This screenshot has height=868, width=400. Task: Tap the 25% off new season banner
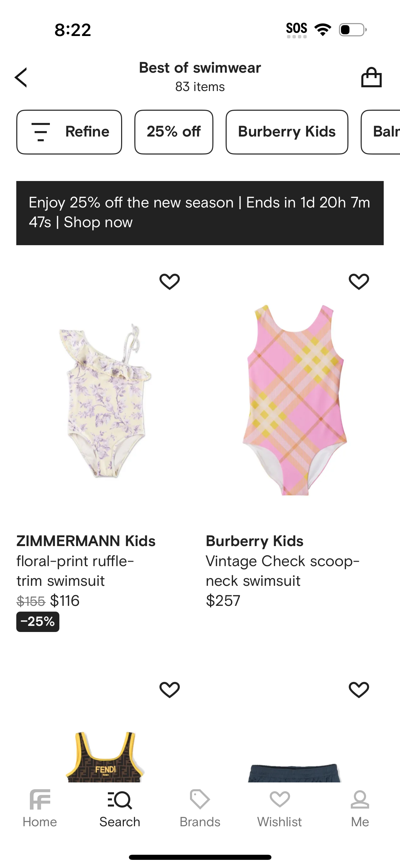point(200,213)
